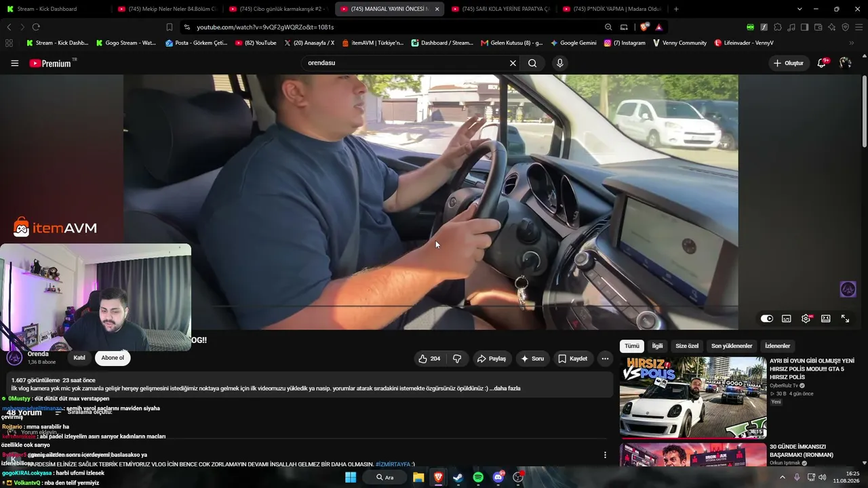Open YouTube notifications bell
Screen dimensions: 868x488
coord(822,63)
